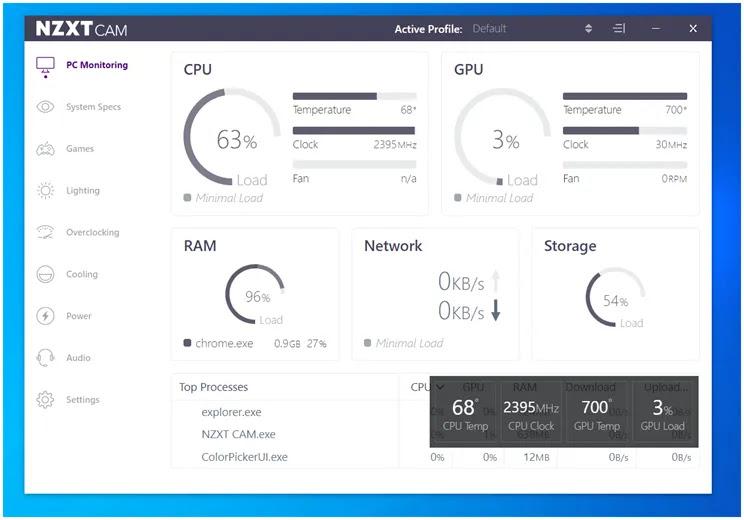Click the GPU Minimal Load label

pyautogui.click(x=500, y=198)
